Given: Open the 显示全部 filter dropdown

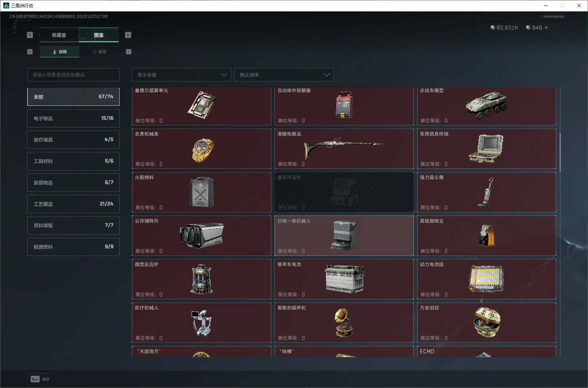Looking at the screenshot, I should (181, 75).
